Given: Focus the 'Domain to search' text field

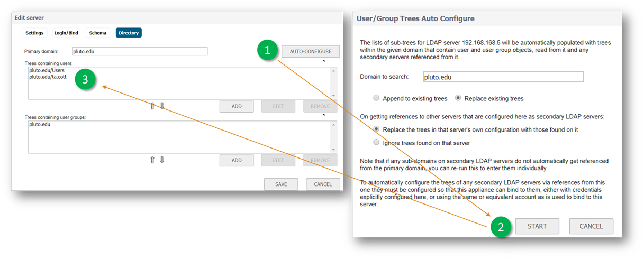Looking at the screenshot, I should 503,77.
